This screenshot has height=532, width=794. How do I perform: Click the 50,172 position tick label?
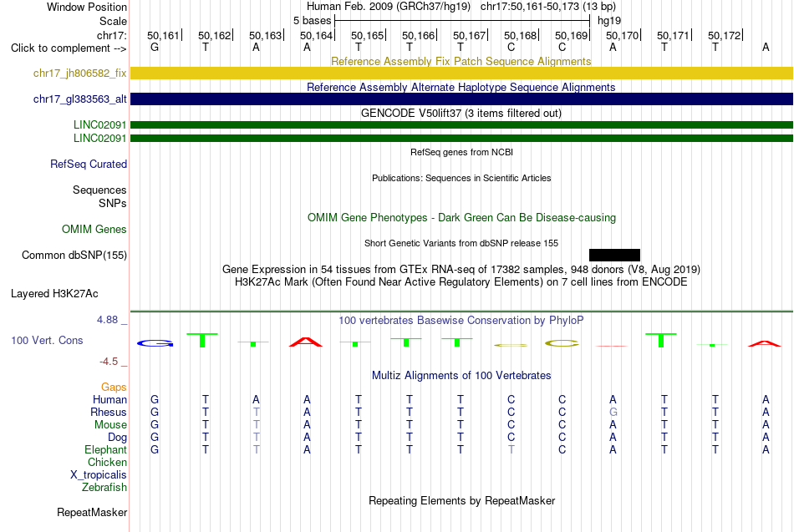(724, 35)
